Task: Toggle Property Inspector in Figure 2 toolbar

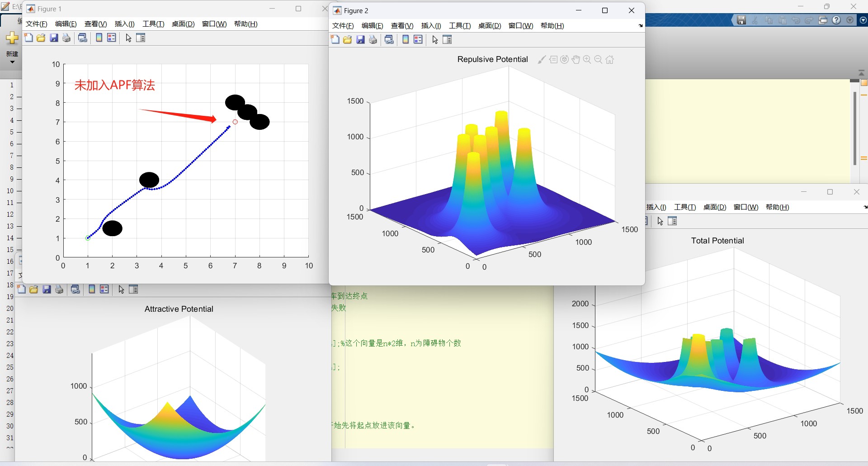Action: [447, 40]
